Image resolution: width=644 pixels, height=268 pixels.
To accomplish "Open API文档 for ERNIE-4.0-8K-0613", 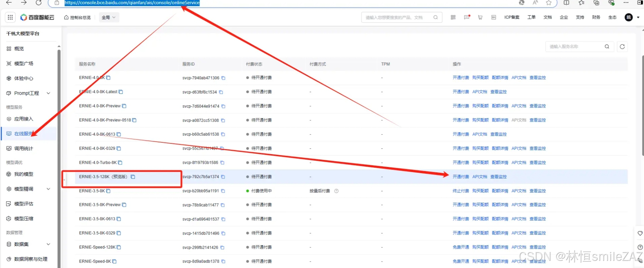I will click(480, 134).
